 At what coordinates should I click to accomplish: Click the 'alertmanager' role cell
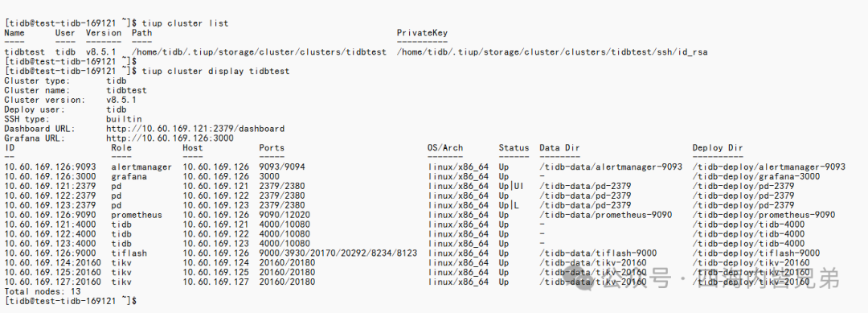click(141, 167)
